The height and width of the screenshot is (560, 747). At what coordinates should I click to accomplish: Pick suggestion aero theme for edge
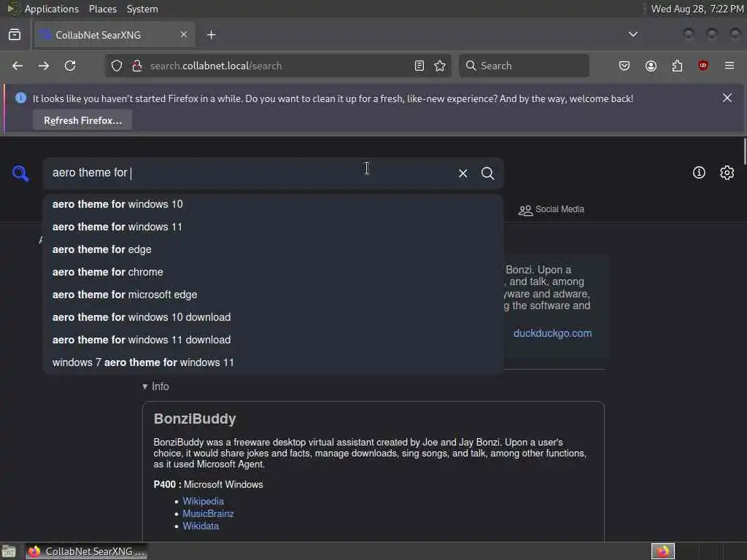273,249
